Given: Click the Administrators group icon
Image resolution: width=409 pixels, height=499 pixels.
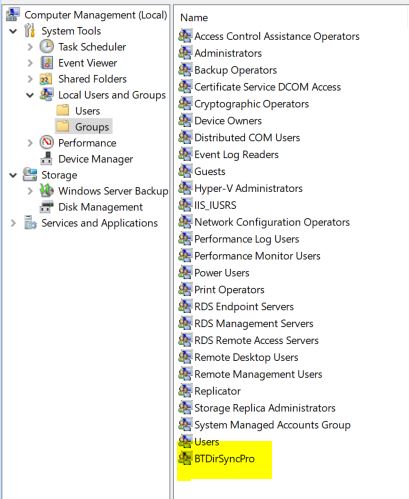Looking at the screenshot, I should click(x=185, y=53).
